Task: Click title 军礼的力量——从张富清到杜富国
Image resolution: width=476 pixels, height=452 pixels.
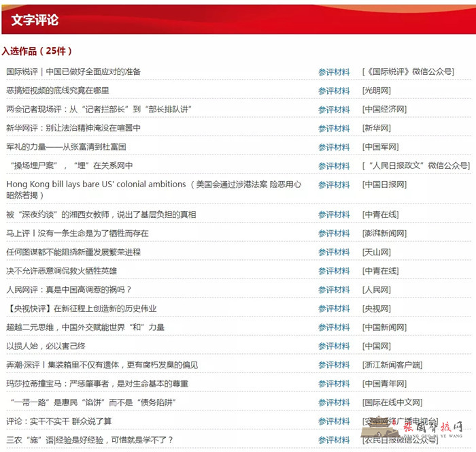Action: click(66, 147)
